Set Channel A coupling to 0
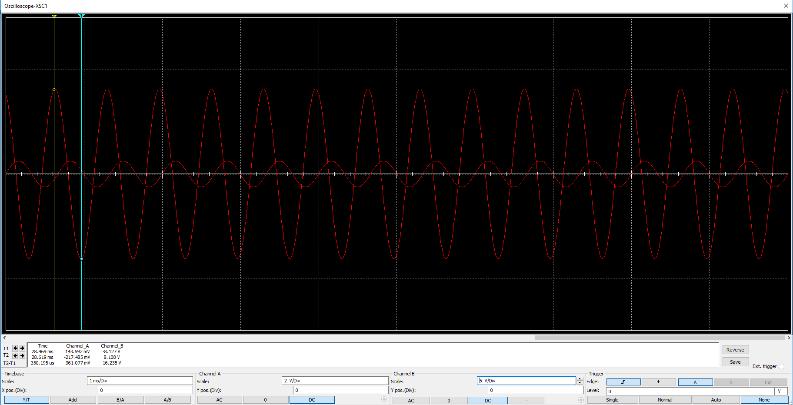Viewport: 793px width, 405px height. [266, 400]
